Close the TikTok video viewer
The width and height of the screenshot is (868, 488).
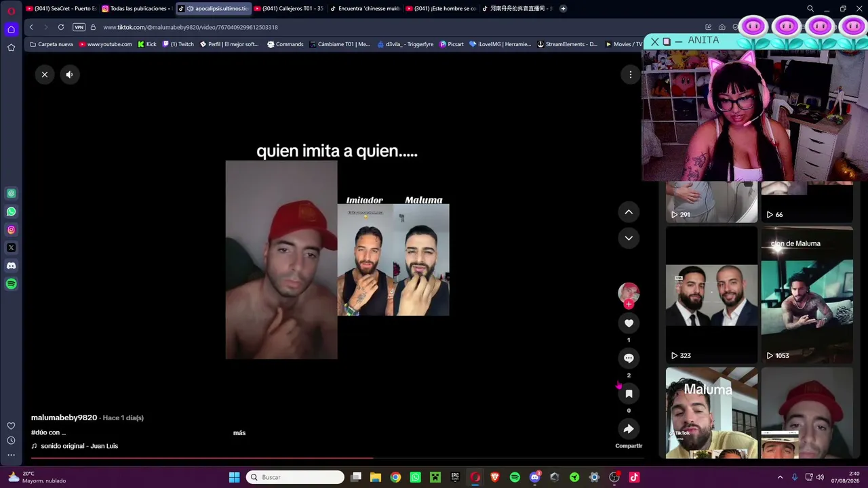[45, 75]
